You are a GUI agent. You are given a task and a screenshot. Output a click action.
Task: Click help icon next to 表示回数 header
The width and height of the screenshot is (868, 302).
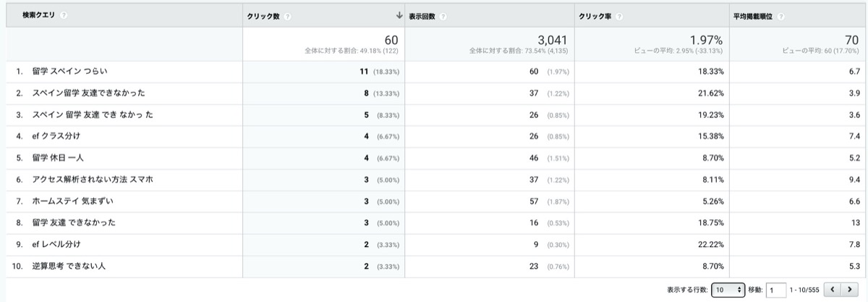pyautogui.click(x=443, y=16)
